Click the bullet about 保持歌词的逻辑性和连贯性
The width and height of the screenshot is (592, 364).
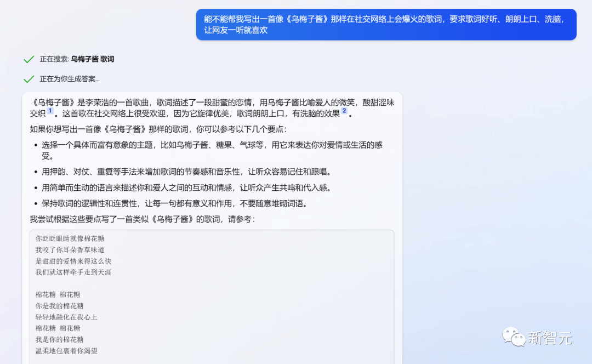click(174, 203)
